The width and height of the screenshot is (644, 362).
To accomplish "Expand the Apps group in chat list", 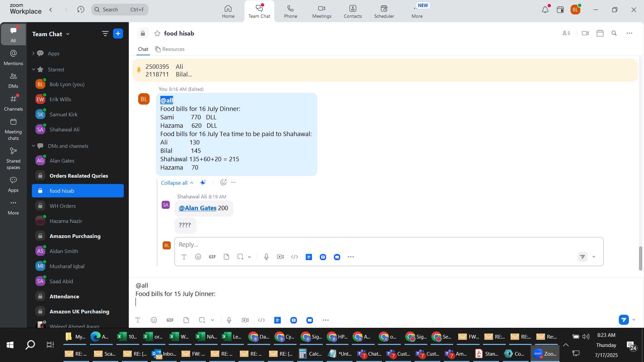I will 33,53.
